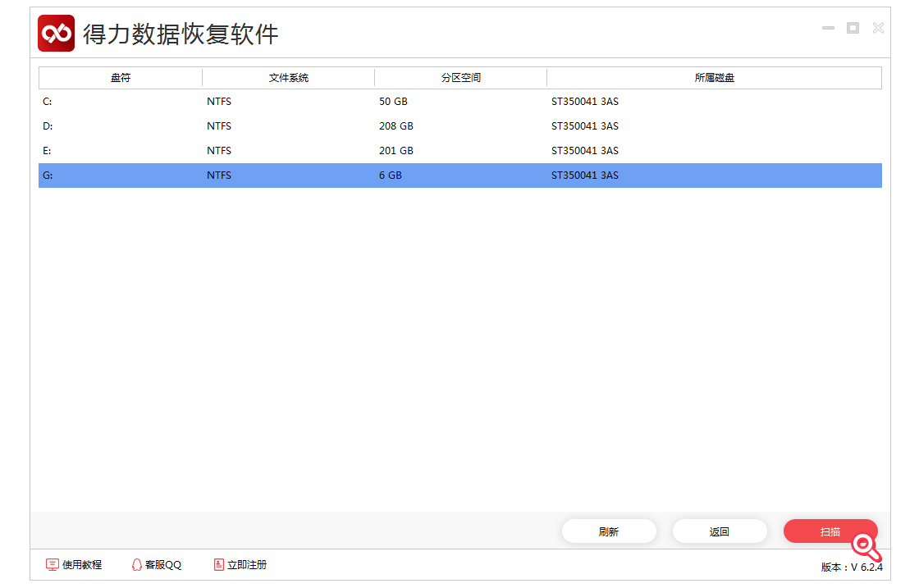Viewport: 919px width, 588px height.
Task: Contact support via 客服QQ text
Action: (163, 565)
